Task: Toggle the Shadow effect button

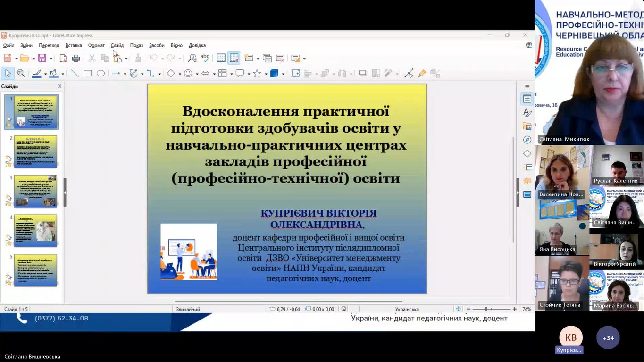Action: pos(362,74)
